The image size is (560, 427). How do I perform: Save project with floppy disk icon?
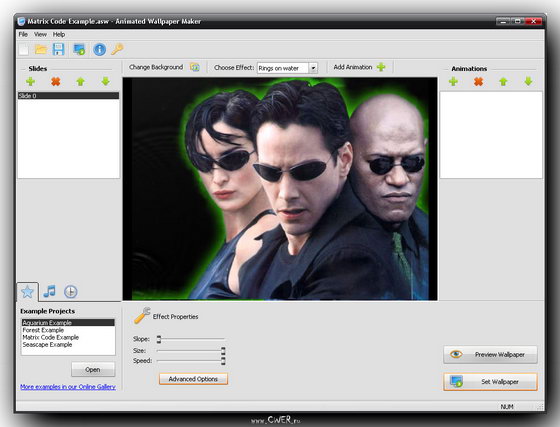coord(58,49)
